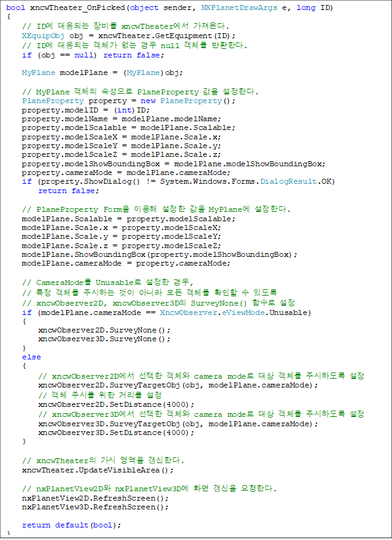Click the property.ShowDialog() condition line
This screenshot has height=540, width=392.
[178, 181]
